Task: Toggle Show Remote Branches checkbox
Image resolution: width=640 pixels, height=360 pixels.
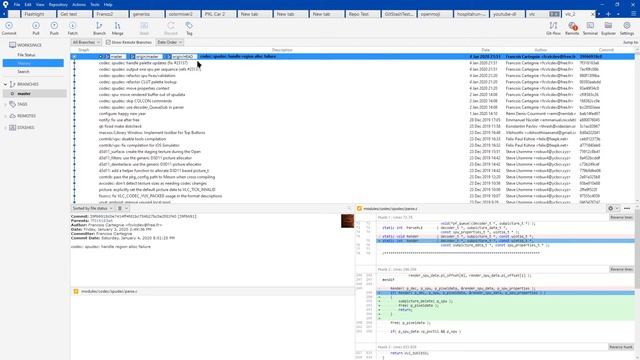Action: pyautogui.click(x=108, y=42)
